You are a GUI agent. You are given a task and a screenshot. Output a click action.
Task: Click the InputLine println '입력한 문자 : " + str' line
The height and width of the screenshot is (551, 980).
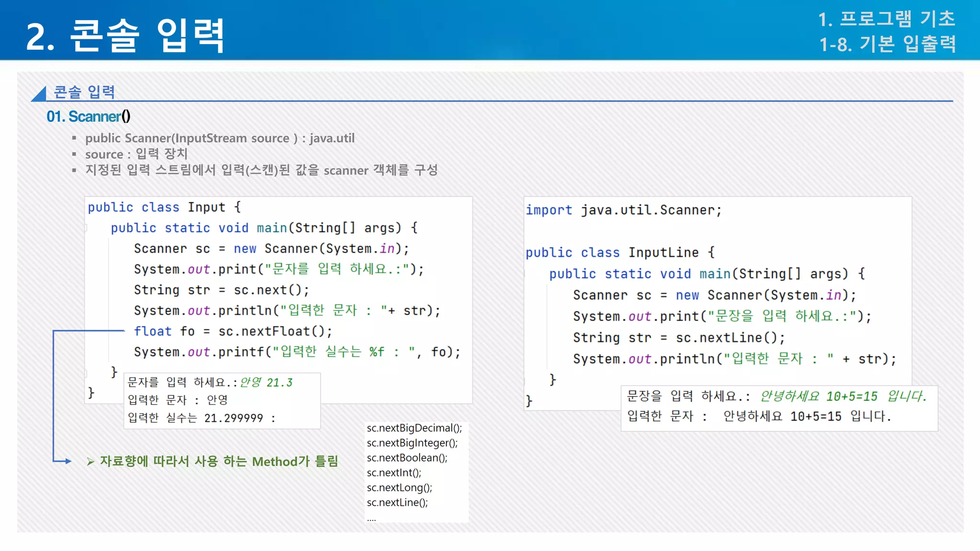tap(735, 359)
